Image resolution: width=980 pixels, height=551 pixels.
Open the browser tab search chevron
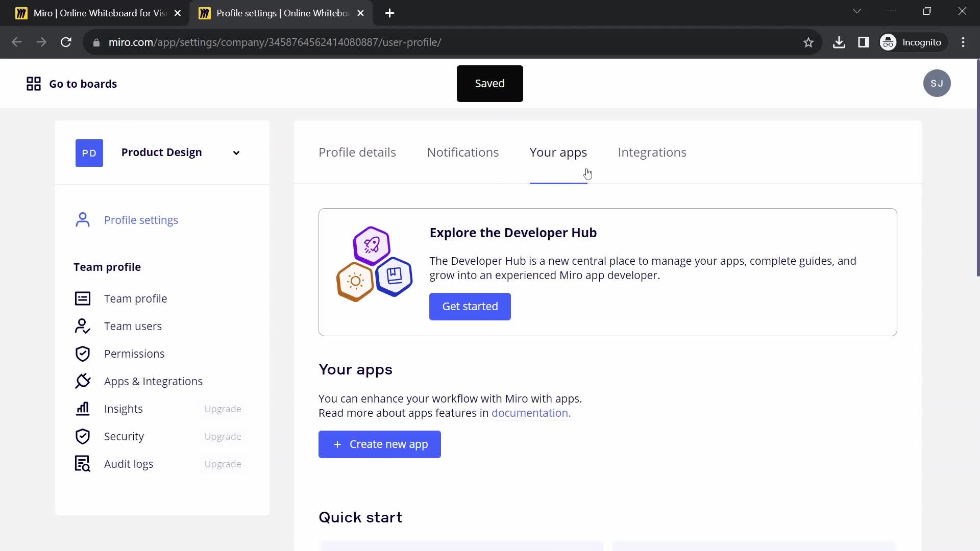pyautogui.click(x=857, y=11)
